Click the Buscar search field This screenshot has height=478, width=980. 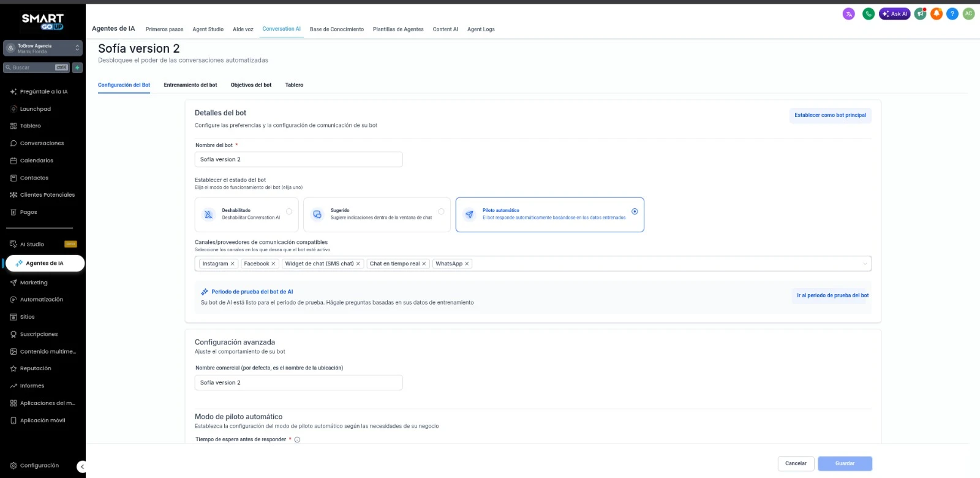(37, 67)
